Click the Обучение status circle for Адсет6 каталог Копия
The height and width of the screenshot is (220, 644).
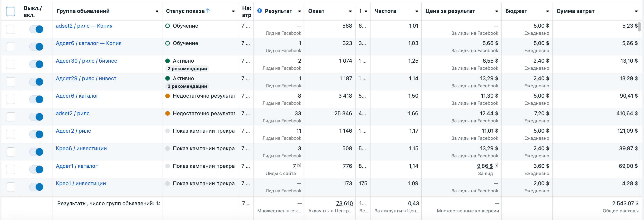click(168, 43)
